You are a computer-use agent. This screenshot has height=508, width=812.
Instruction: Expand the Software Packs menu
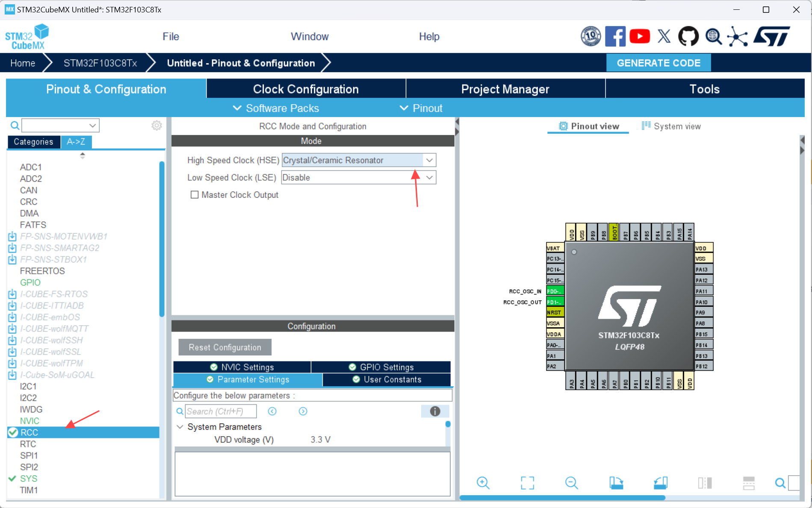(276, 108)
